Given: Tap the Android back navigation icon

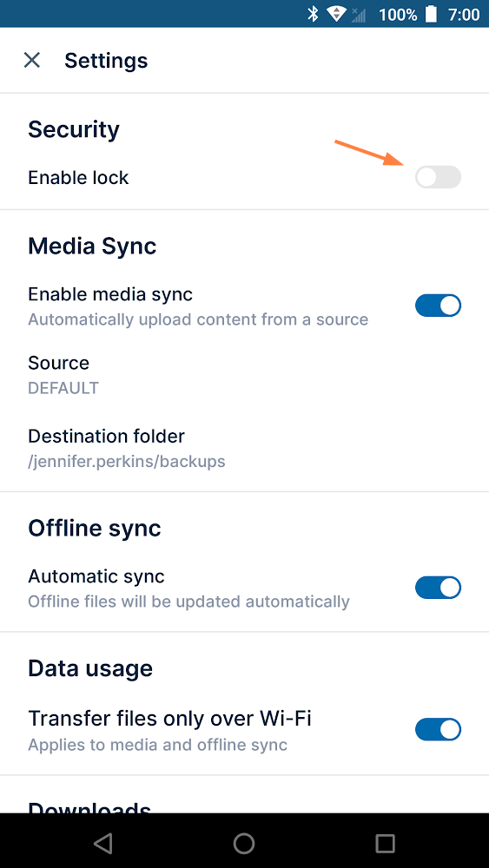Looking at the screenshot, I should (103, 843).
